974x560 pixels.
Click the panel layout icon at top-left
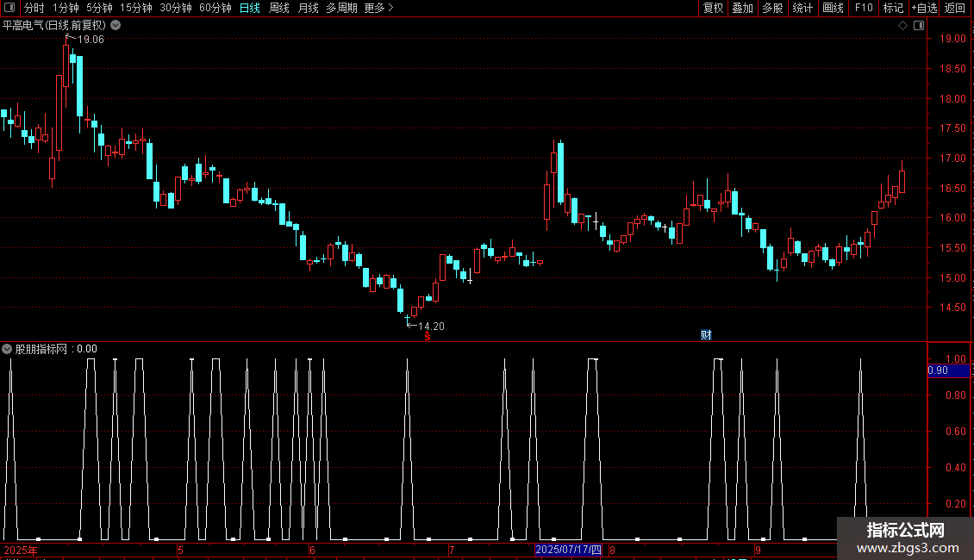click(9, 8)
